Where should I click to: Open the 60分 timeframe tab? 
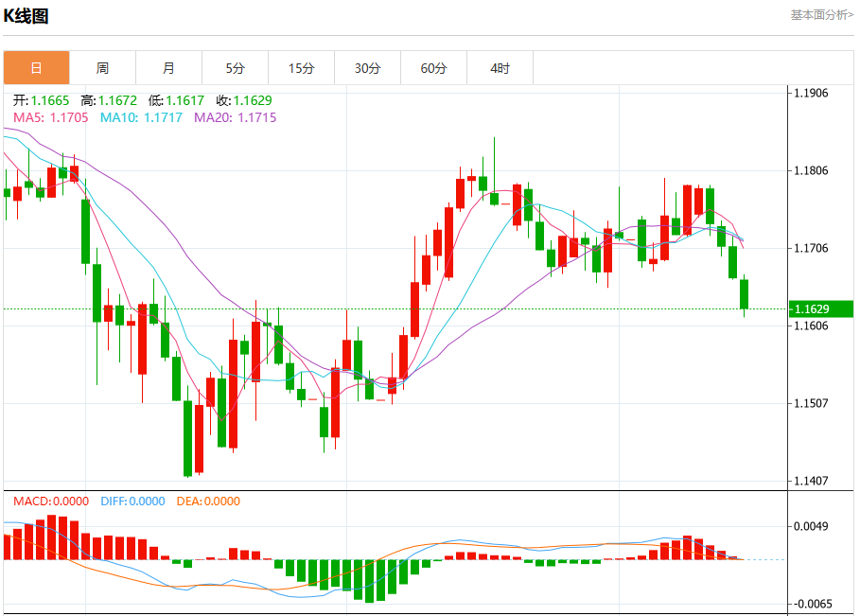[434, 68]
